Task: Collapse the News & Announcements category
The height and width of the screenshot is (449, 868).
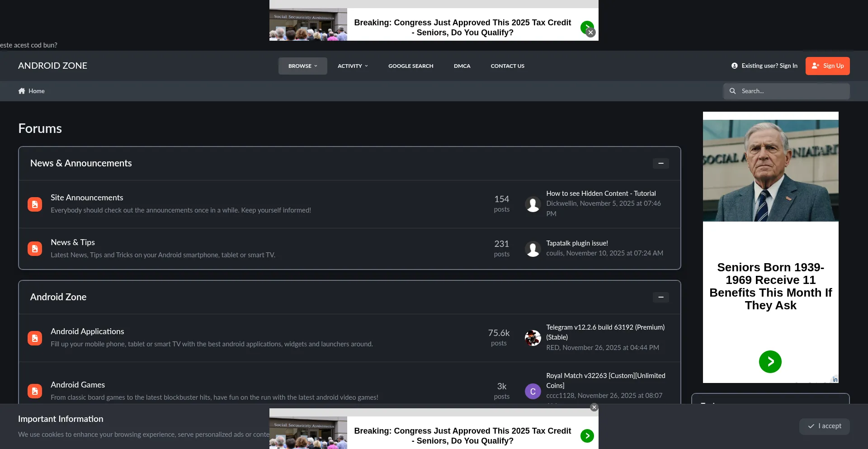Action: (660, 163)
